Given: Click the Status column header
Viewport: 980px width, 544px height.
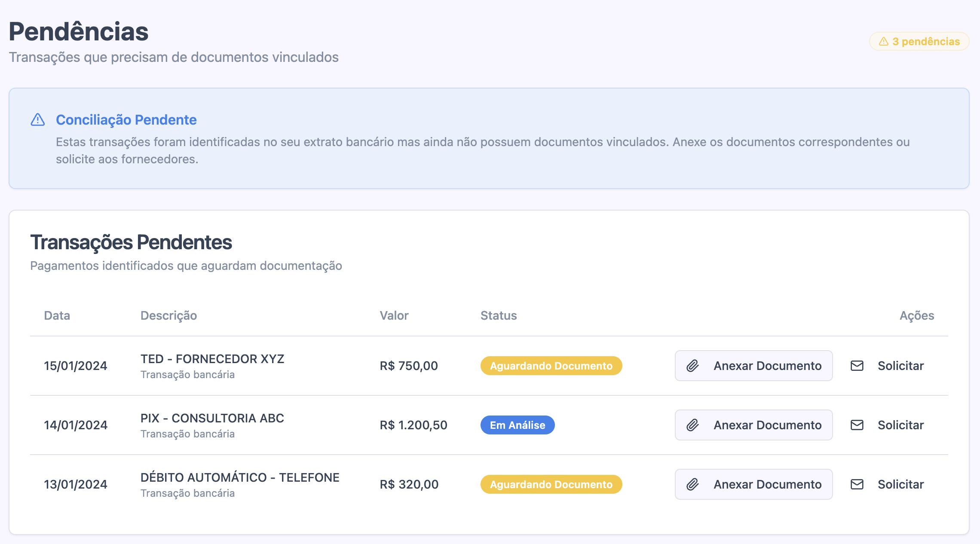Looking at the screenshot, I should point(498,315).
